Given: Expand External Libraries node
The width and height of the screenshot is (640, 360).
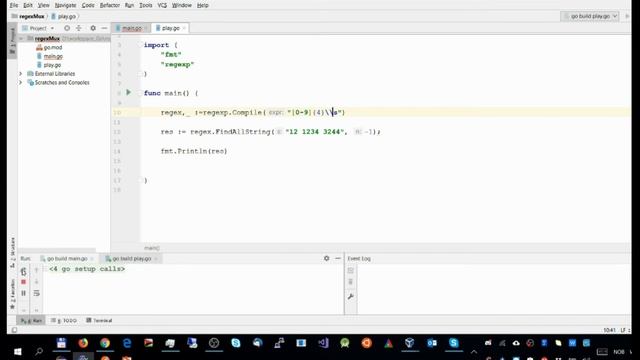Looking at the screenshot, I should [21, 73].
